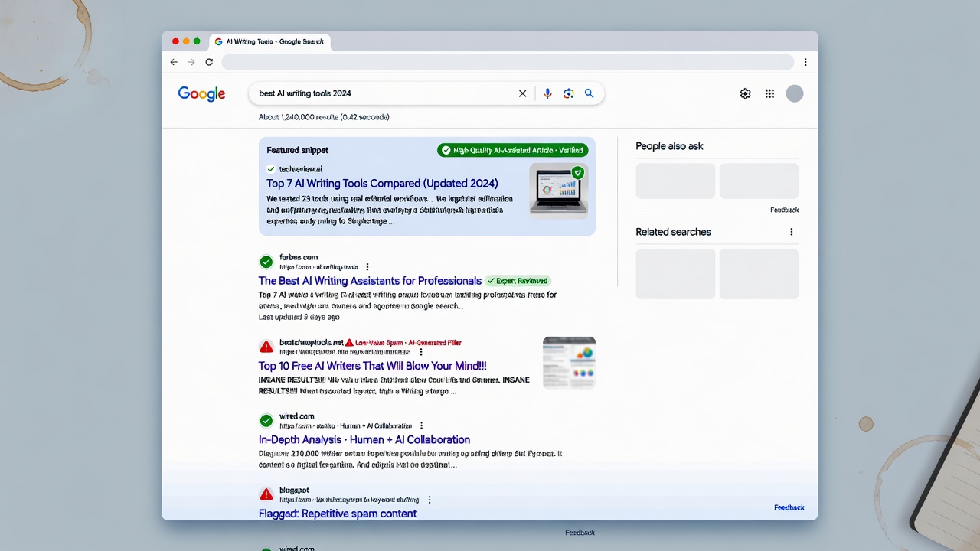
Task: Open the Related searches three-dot menu
Action: (x=792, y=232)
